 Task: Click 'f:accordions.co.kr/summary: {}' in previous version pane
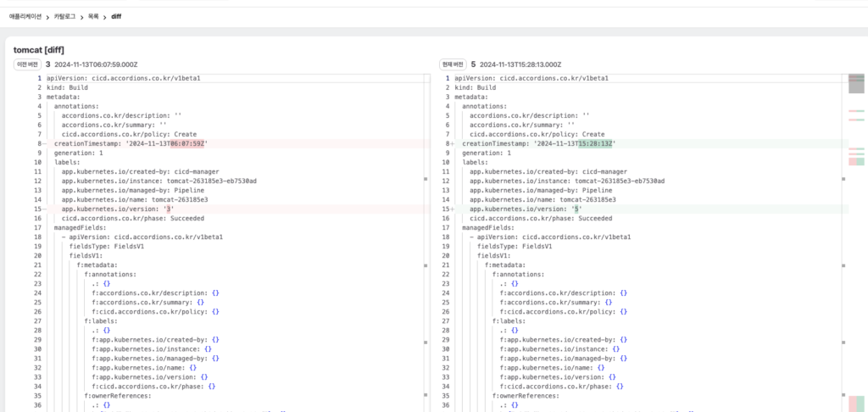[x=147, y=303]
